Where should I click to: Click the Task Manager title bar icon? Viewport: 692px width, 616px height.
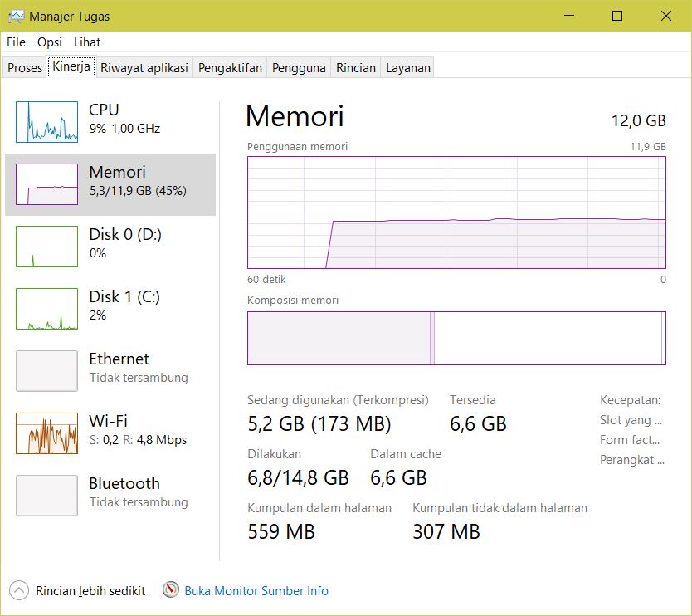pos(16,16)
